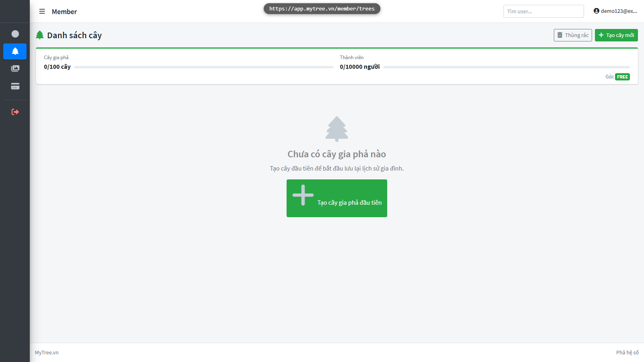Click Tạo cây gia phả đầu tiên button
Screen dimensions: 644x362
pos(337,198)
